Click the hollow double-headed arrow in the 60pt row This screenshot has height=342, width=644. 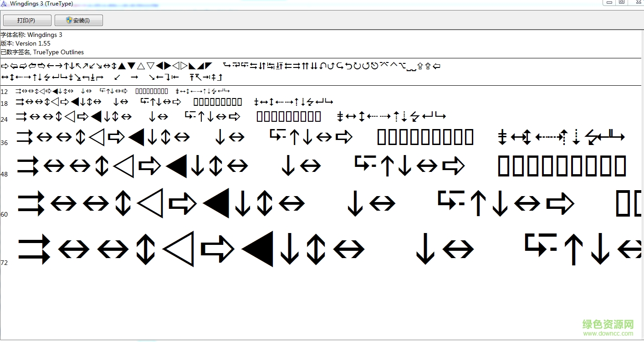pos(64,204)
